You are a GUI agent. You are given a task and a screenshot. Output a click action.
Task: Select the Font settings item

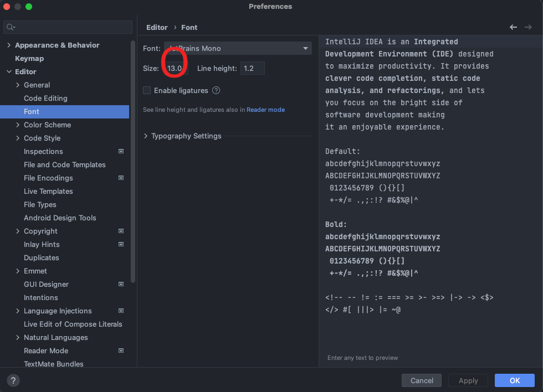coord(64,111)
